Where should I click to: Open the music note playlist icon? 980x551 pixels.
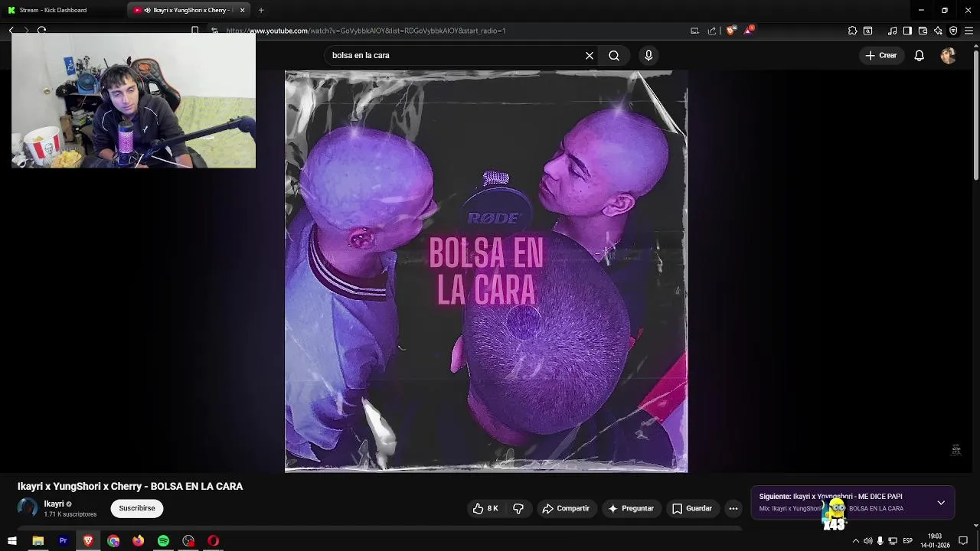coord(892,31)
